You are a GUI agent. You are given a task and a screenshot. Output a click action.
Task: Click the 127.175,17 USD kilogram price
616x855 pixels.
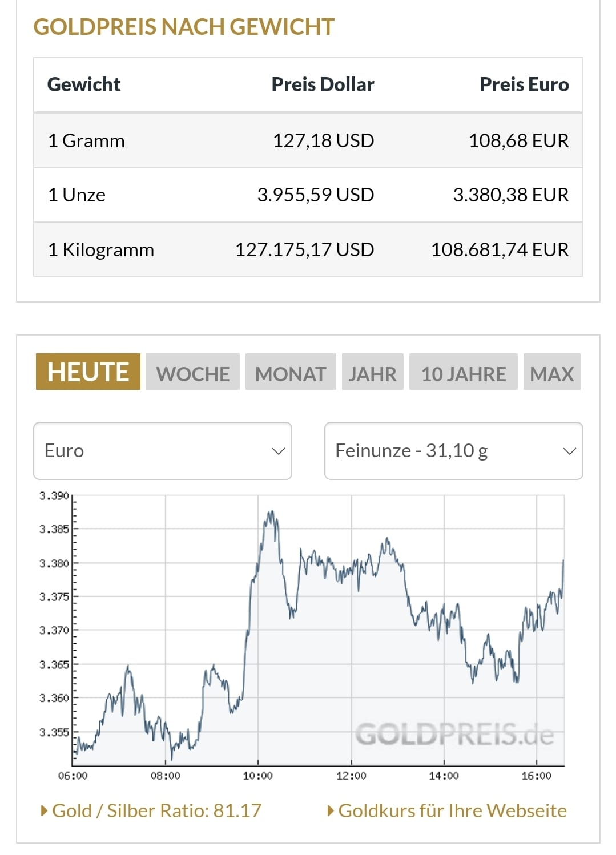pyautogui.click(x=304, y=249)
